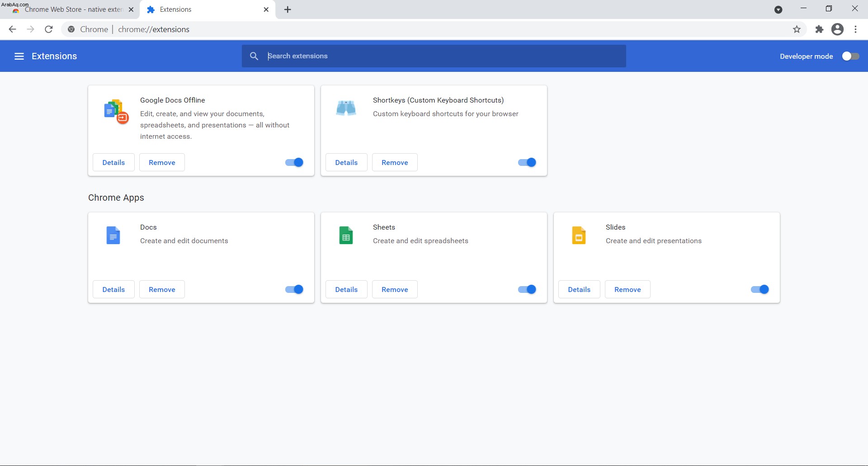Open Details for Docs app

point(113,289)
